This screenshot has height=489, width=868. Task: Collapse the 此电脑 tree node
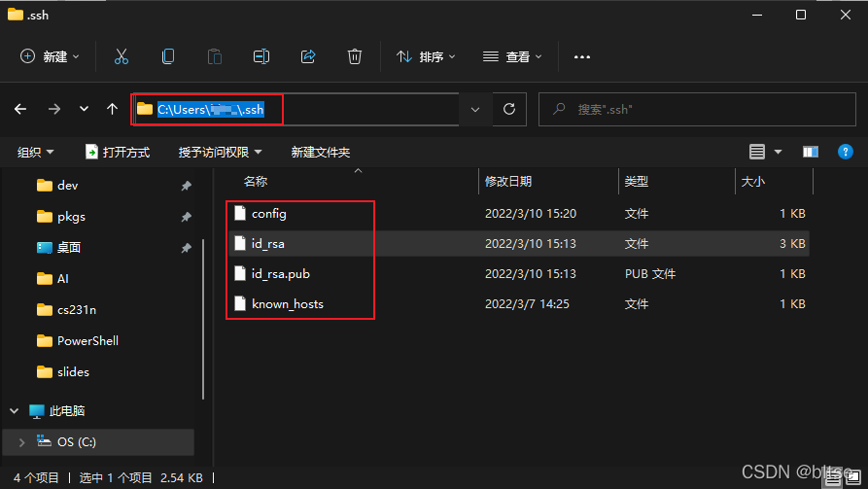pyautogui.click(x=15, y=411)
